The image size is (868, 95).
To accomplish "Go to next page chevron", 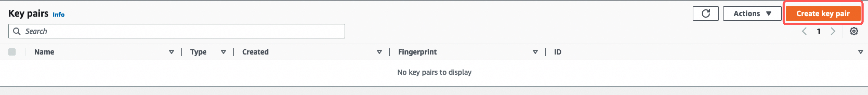I will click(x=833, y=31).
